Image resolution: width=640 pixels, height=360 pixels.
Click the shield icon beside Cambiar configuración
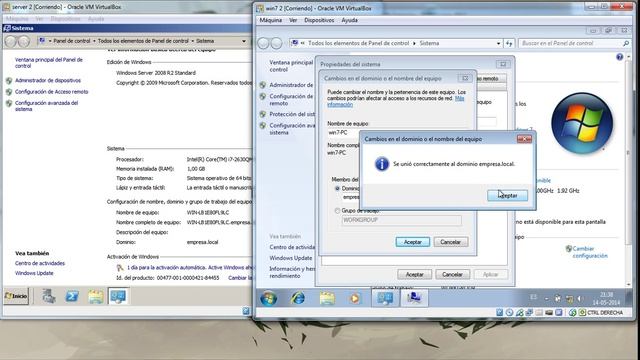[x=568, y=249]
